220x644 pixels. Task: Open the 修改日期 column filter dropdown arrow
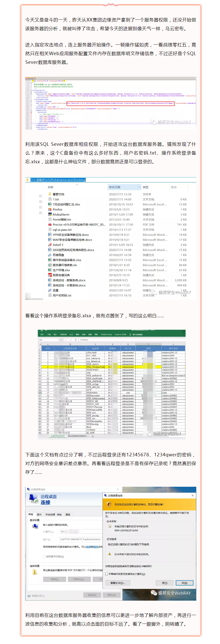tap(139, 187)
